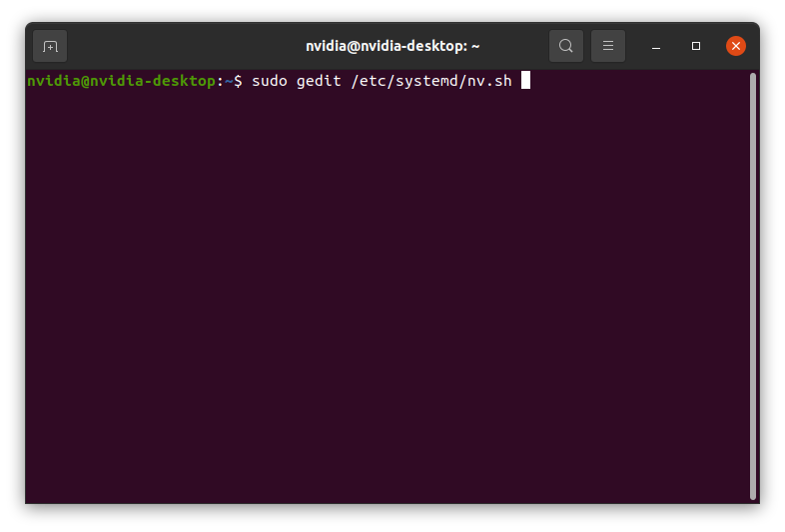Minimize the terminal window
Screen dimensions: 785x532
656,46
